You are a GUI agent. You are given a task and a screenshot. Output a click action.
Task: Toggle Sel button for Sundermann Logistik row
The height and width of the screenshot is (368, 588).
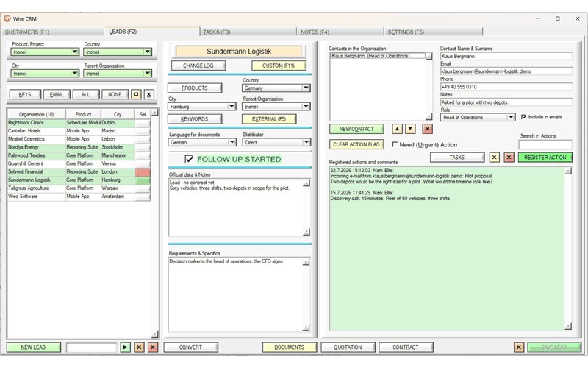[x=143, y=180]
